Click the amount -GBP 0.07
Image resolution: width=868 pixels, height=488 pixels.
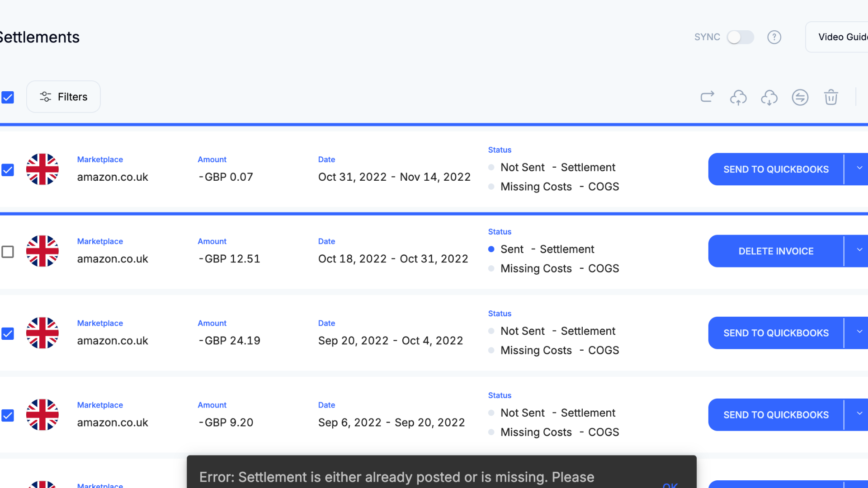pyautogui.click(x=226, y=177)
